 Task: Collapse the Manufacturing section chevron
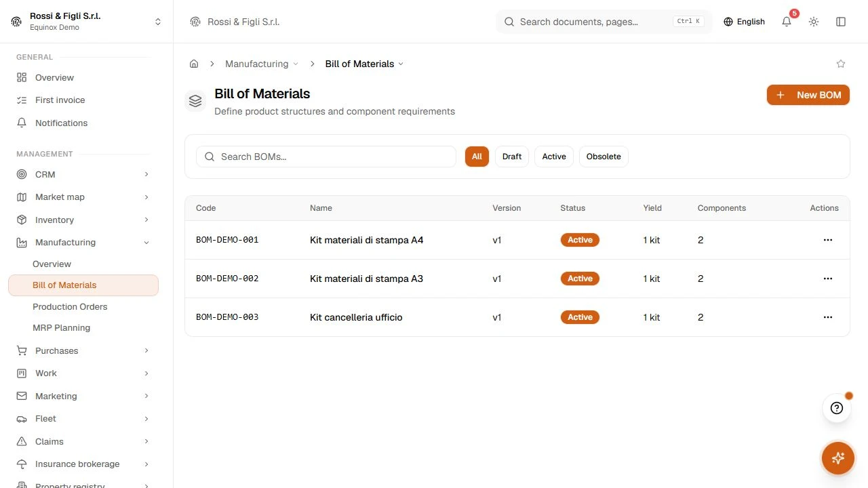point(146,243)
